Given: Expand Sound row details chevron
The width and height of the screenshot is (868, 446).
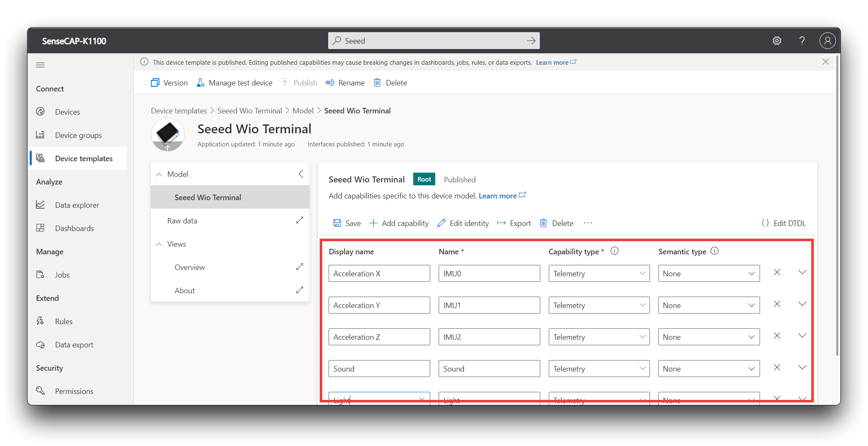Looking at the screenshot, I should point(802,367).
